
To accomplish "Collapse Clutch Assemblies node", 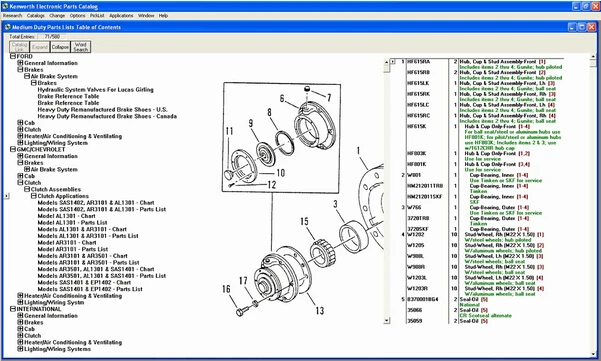I will pos(27,189).
